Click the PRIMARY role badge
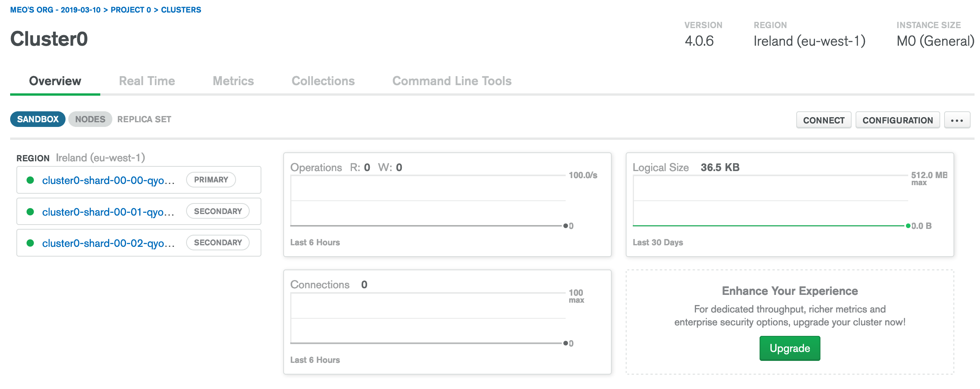The width and height of the screenshot is (980, 389). [x=211, y=180]
